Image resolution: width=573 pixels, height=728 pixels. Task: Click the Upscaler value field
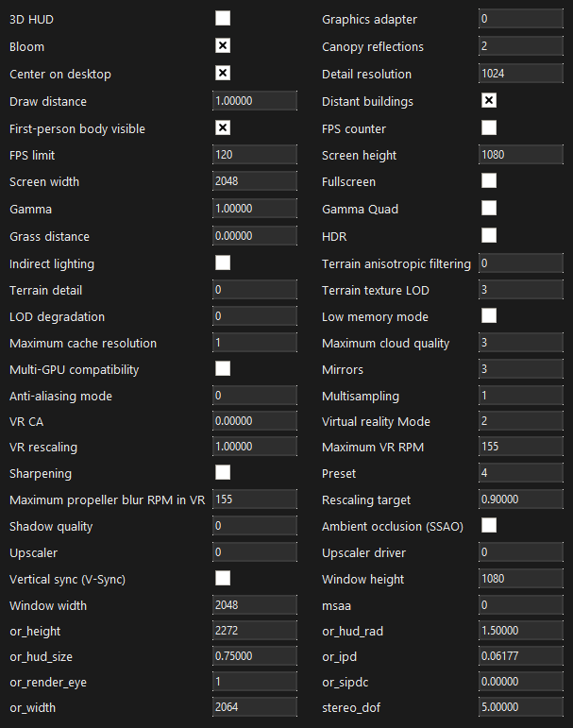(x=255, y=552)
